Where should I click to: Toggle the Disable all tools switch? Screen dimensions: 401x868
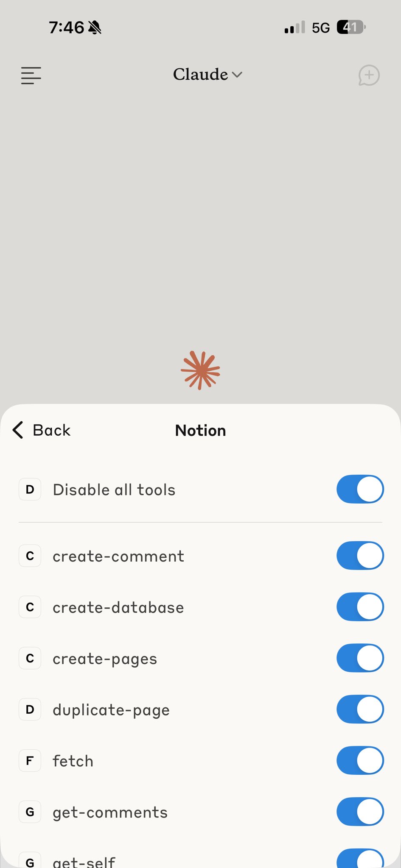[x=360, y=489]
